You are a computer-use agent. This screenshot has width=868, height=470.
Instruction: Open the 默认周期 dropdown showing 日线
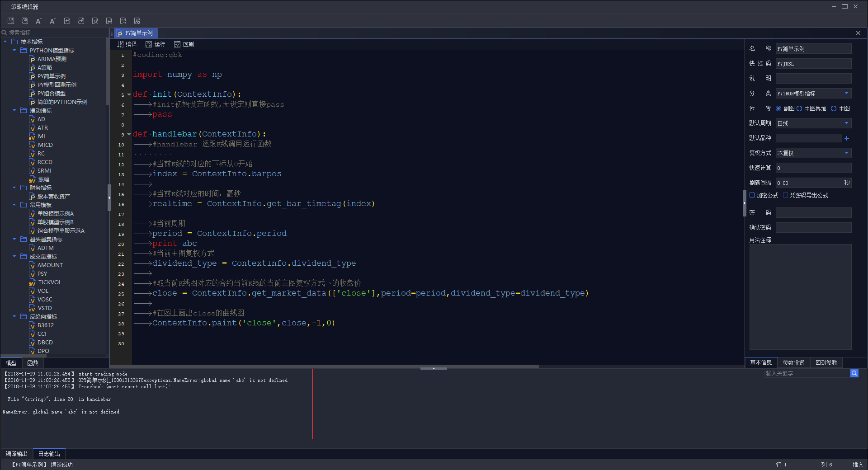[x=813, y=123]
